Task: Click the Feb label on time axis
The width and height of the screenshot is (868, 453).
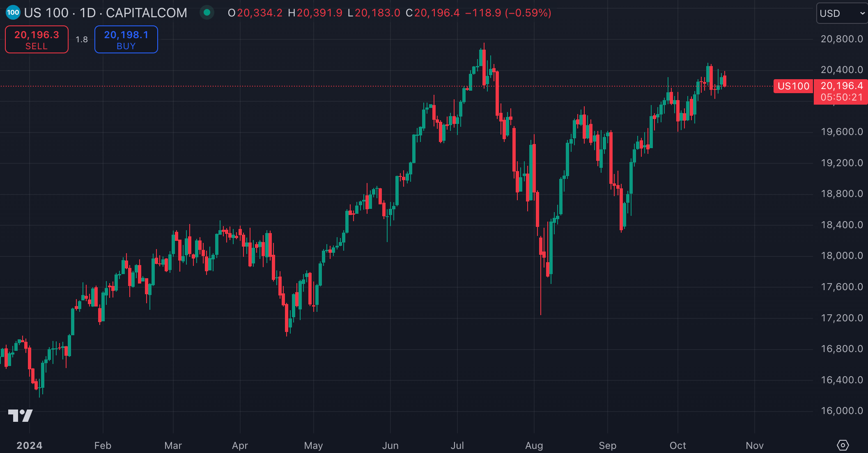Action: [103, 446]
